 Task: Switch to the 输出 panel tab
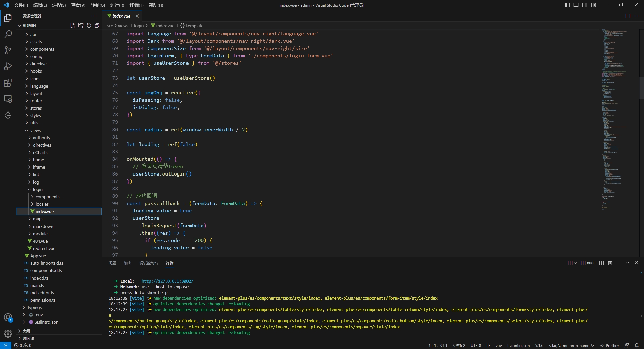pos(128,263)
